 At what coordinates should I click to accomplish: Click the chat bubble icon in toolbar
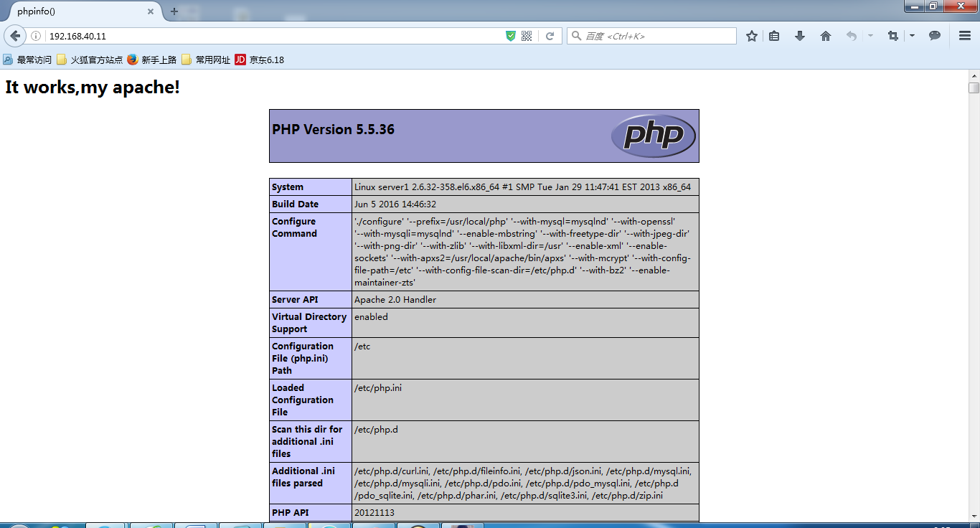935,36
